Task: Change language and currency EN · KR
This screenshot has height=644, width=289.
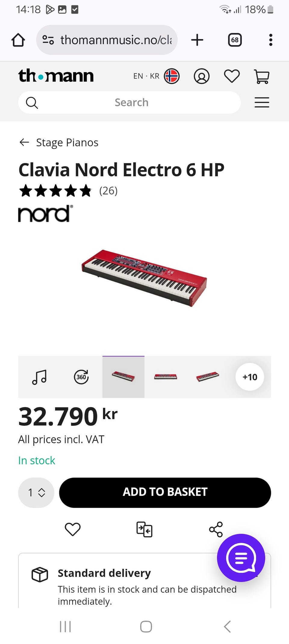Action: pos(156,76)
